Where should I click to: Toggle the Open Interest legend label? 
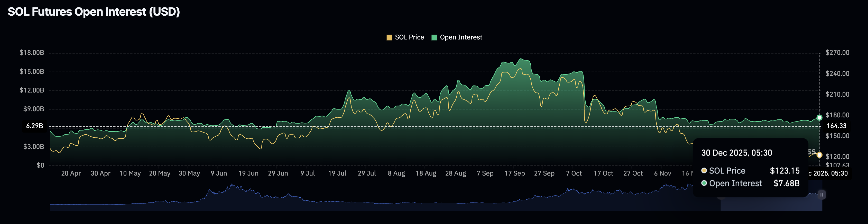click(x=461, y=37)
